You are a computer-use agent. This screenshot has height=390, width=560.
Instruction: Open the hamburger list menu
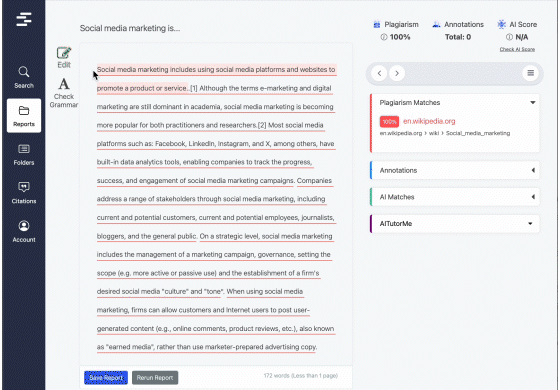[530, 73]
